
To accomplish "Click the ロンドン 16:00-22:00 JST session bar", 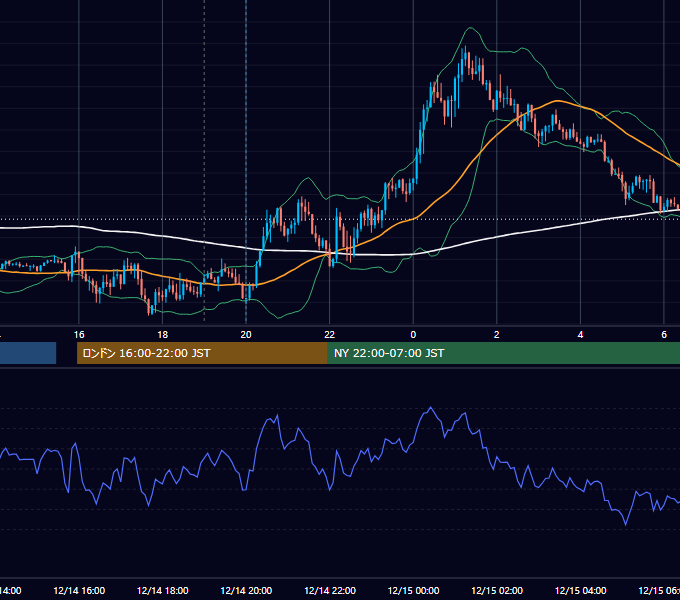I will coord(202,353).
